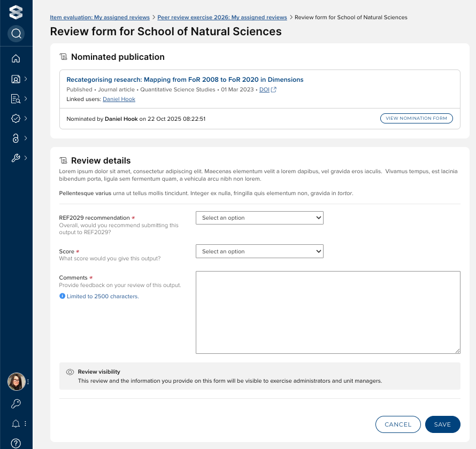This screenshot has height=449, width=476.
Task: Click the View Nomination Form button
Action: coord(416,119)
